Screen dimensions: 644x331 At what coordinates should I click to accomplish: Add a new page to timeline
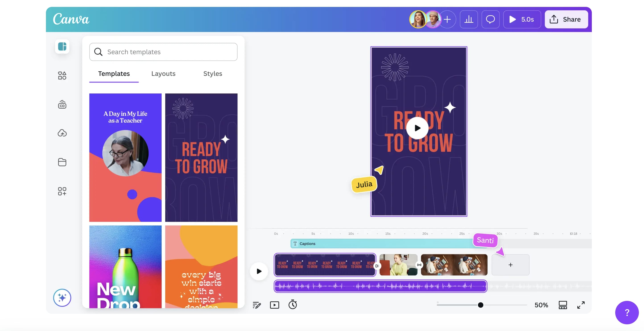point(510,265)
